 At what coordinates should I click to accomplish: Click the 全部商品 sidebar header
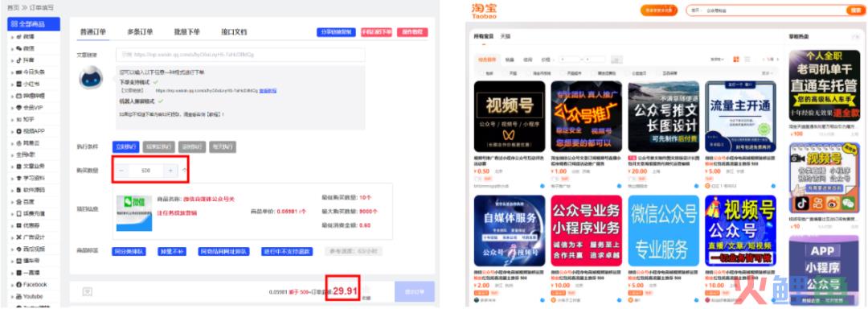click(x=34, y=24)
